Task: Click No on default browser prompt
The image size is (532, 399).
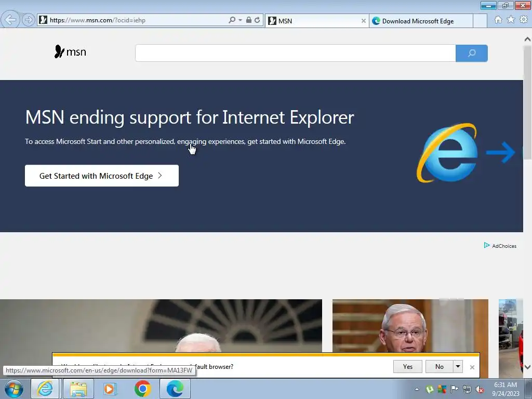Action: (440, 366)
